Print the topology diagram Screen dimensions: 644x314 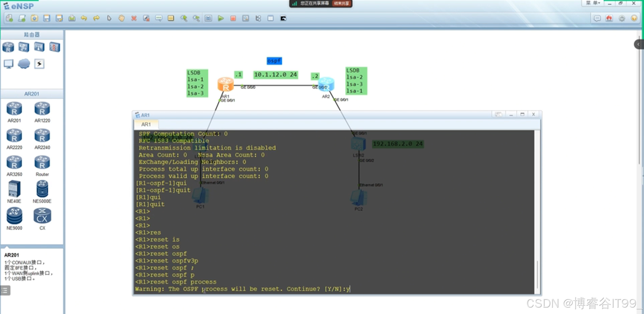point(72,18)
